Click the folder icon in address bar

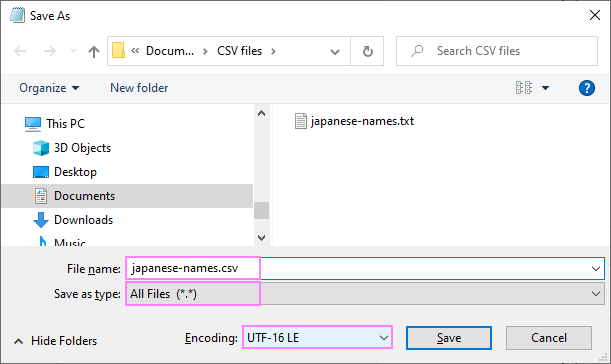(118, 51)
